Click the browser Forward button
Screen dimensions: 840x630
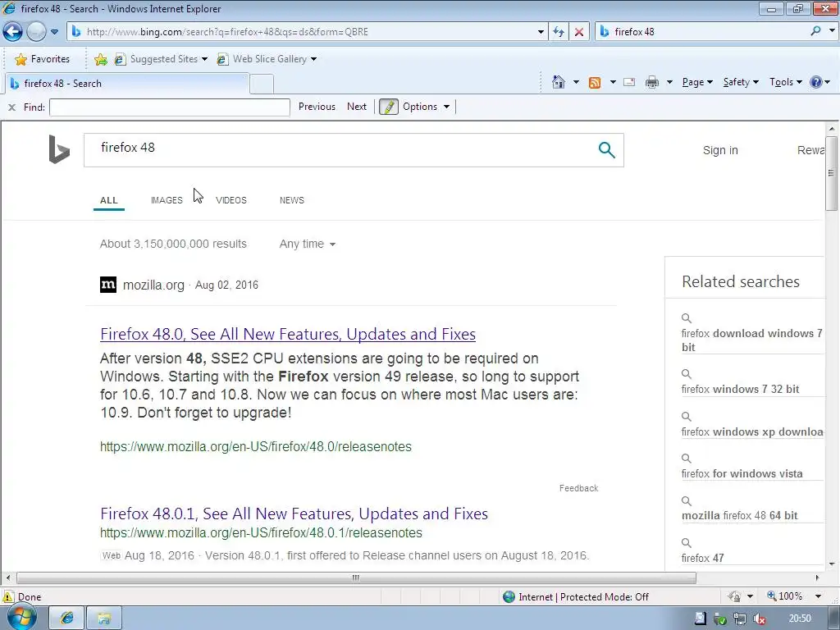tap(36, 32)
